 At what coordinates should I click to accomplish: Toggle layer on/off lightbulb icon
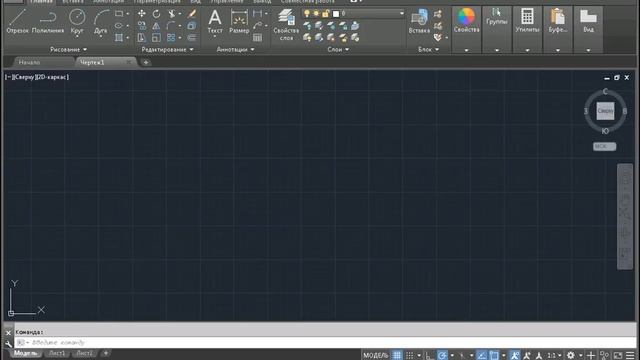click(307, 14)
